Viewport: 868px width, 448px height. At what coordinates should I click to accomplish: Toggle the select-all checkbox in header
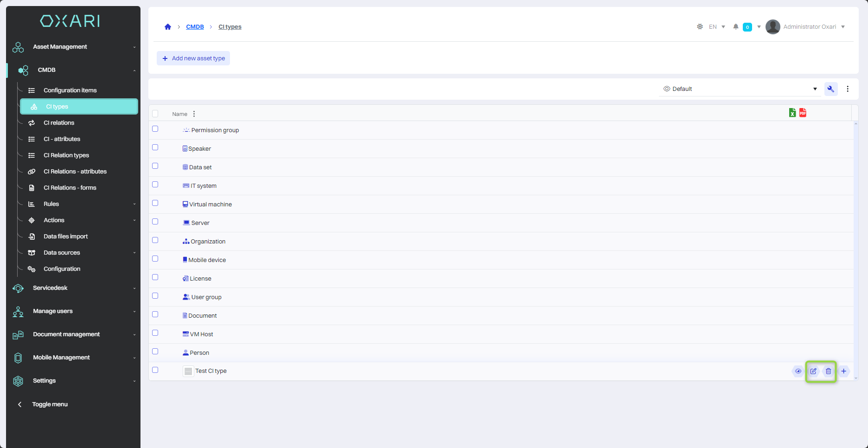(155, 114)
